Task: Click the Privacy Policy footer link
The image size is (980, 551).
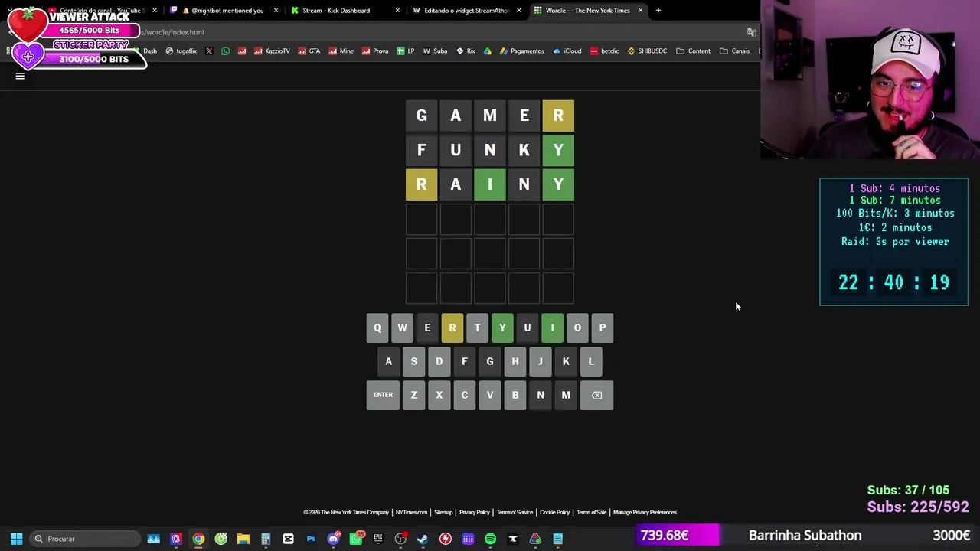Action: tap(475, 513)
